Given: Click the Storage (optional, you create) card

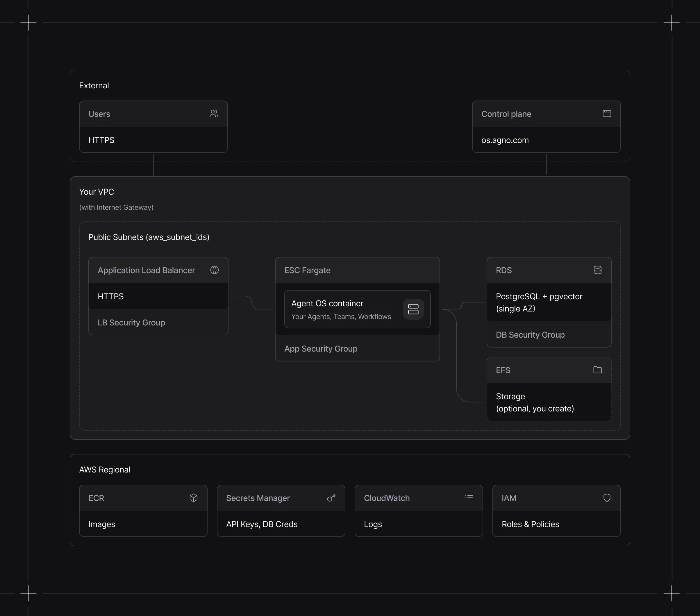Looking at the screenshot, I should [535, 402].
